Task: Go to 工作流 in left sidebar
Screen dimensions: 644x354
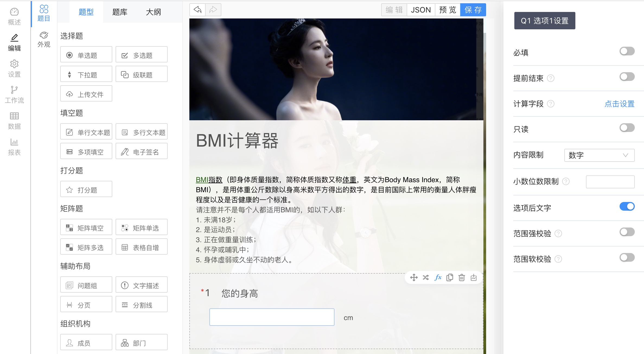Action: pyautogui.click(x=14, y=95)
